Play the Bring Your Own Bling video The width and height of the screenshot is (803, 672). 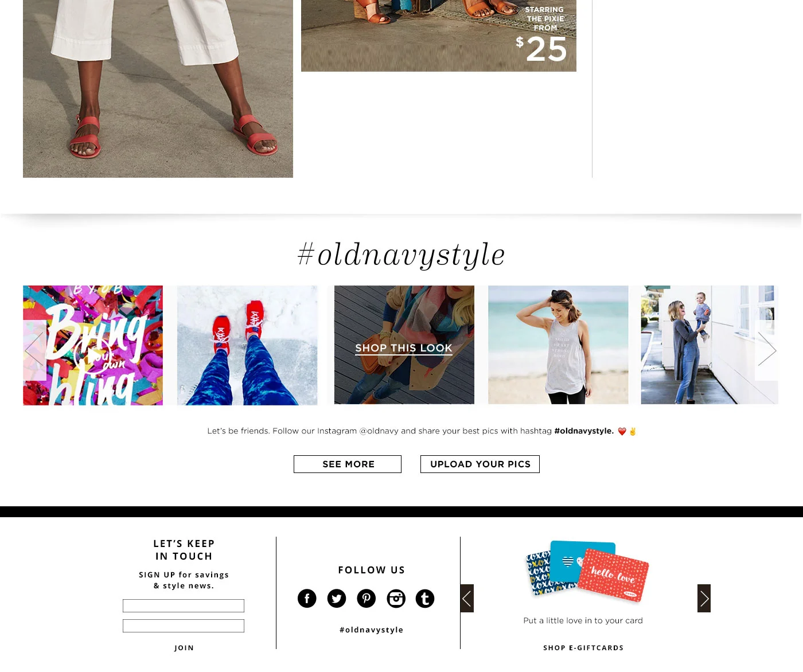(92, 355)
